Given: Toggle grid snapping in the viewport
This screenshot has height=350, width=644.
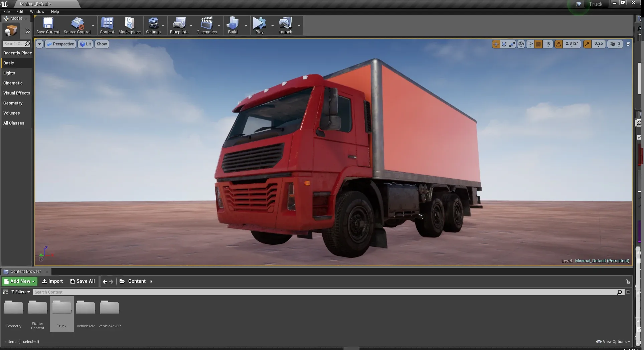Looking at the screenshot, I should tap(538, 44).
